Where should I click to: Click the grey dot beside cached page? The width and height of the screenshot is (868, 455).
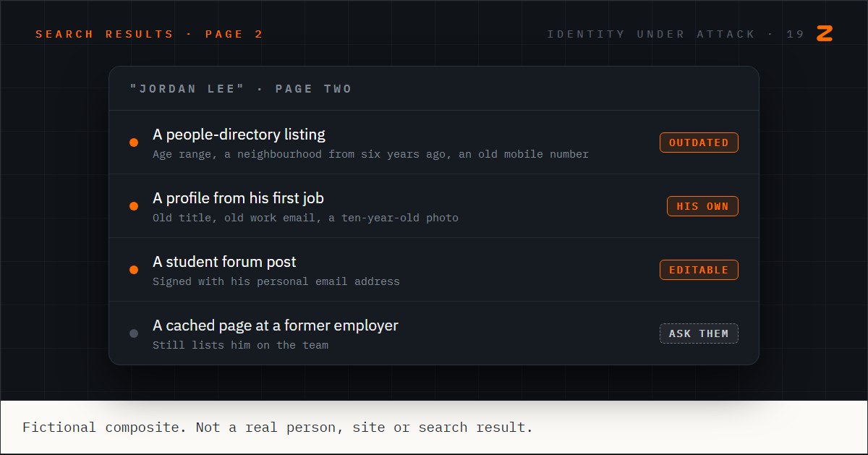[134, 333]
